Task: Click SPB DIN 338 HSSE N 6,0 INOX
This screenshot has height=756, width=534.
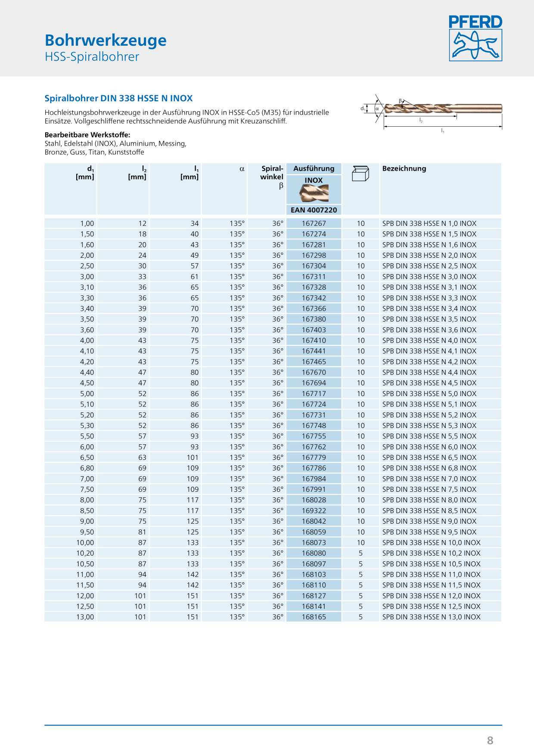Action: 429,447
